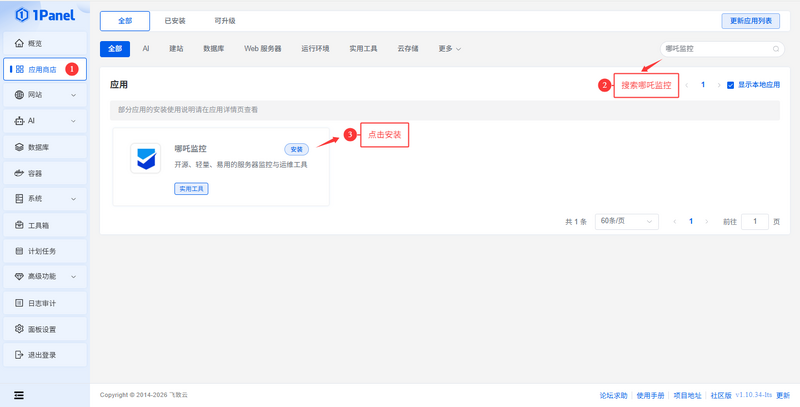Click the 更新 link in footer

click(783, 396)
